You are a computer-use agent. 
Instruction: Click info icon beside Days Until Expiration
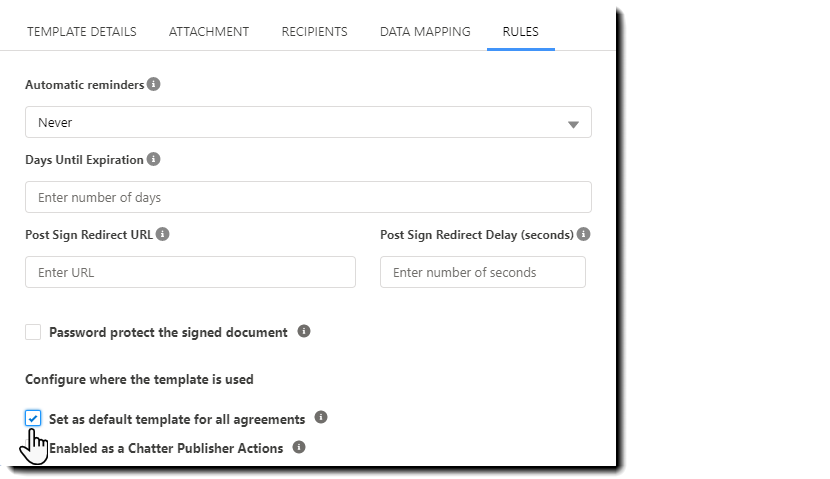coord(153,160)
